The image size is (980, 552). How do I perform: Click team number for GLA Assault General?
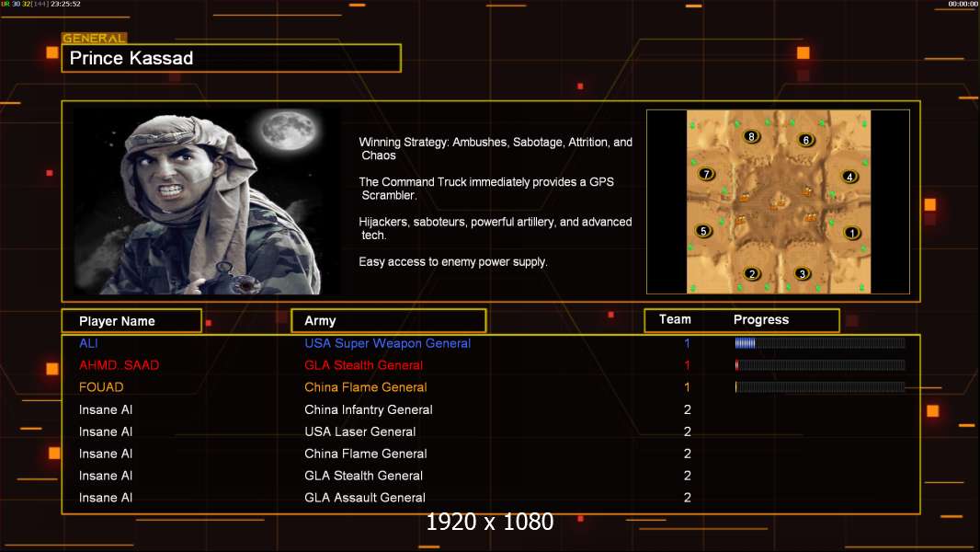(688, 498)
